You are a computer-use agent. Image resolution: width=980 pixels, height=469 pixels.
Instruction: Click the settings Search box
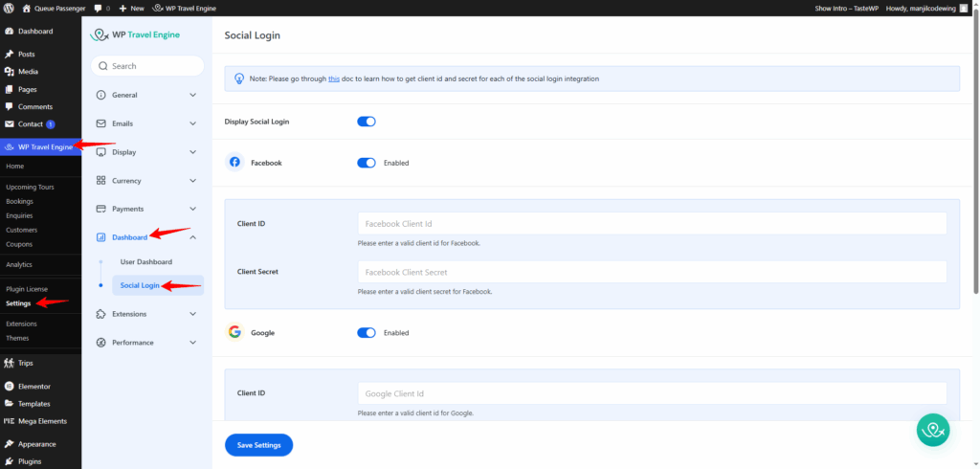coord(148,66)
